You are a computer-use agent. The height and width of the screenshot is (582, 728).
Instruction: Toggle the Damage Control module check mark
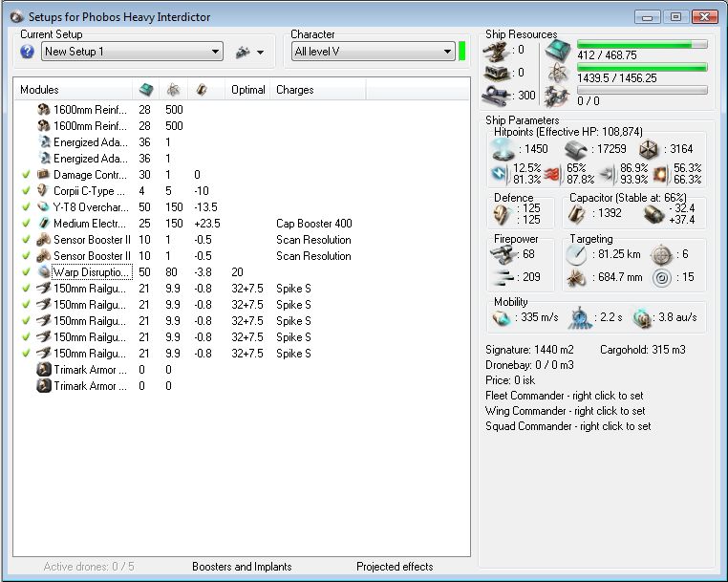(x=26, y=175)
